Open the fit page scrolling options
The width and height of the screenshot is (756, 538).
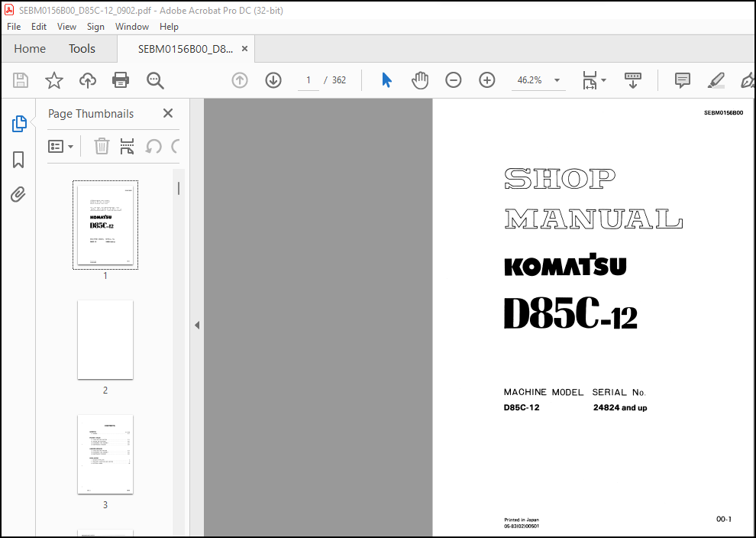coord(594,80)
